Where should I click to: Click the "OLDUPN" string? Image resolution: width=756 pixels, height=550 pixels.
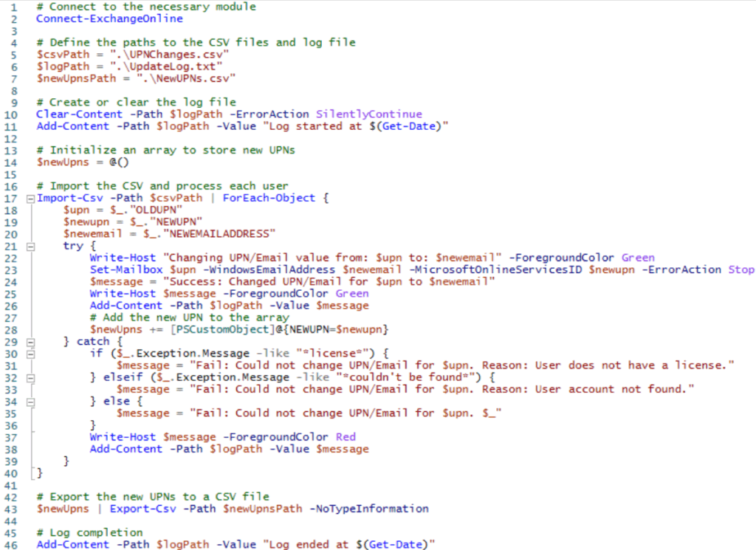pos(157,210)
